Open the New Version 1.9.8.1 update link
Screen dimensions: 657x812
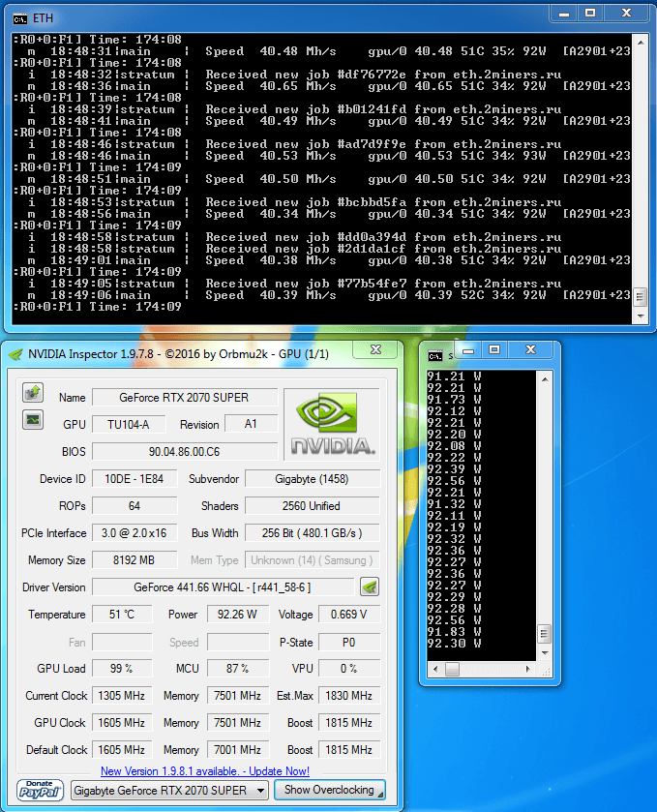[204, 771]
